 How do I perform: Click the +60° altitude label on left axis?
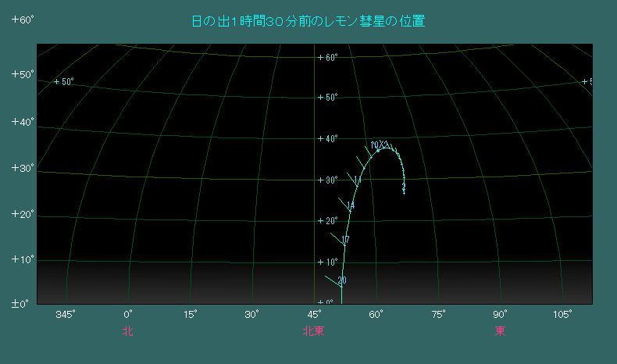tap(23, 21)
